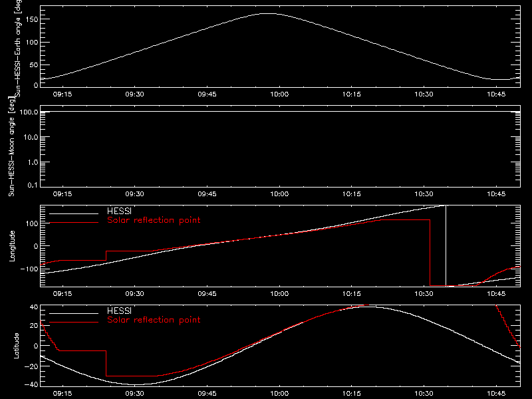Viewport: 532px width, 399px height.
Task: Click the 09:15 time label under Latitude plot
Action: point(63,394)
